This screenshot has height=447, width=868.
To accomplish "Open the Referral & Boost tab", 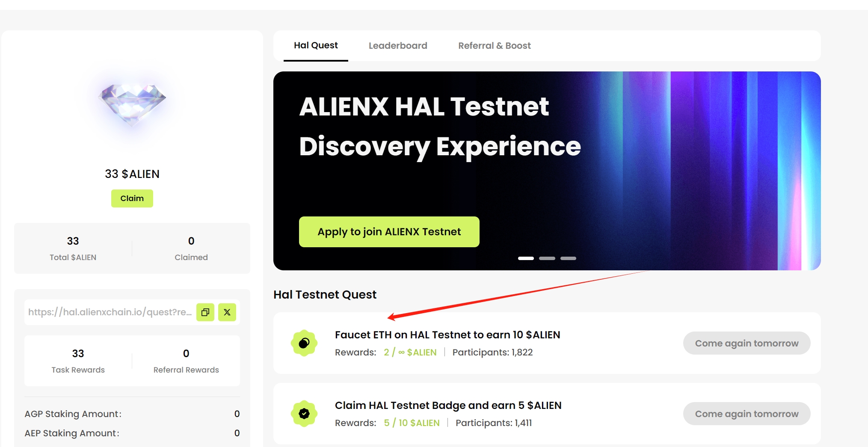I will 495,46.
